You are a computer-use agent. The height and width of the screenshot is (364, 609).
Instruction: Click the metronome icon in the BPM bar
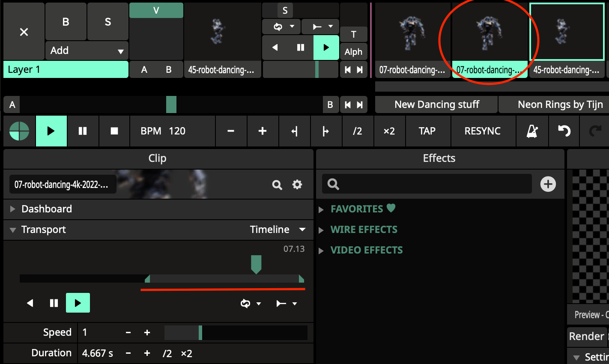532,131
